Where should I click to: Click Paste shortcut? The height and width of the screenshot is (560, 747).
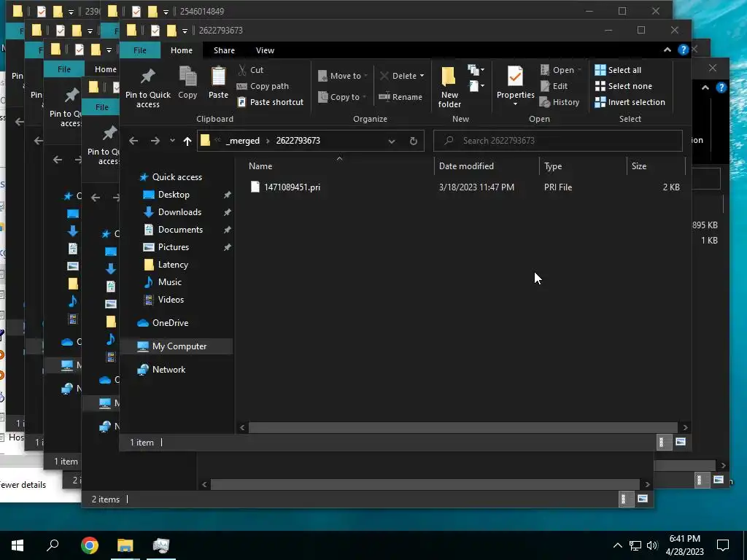coord(270,102)
